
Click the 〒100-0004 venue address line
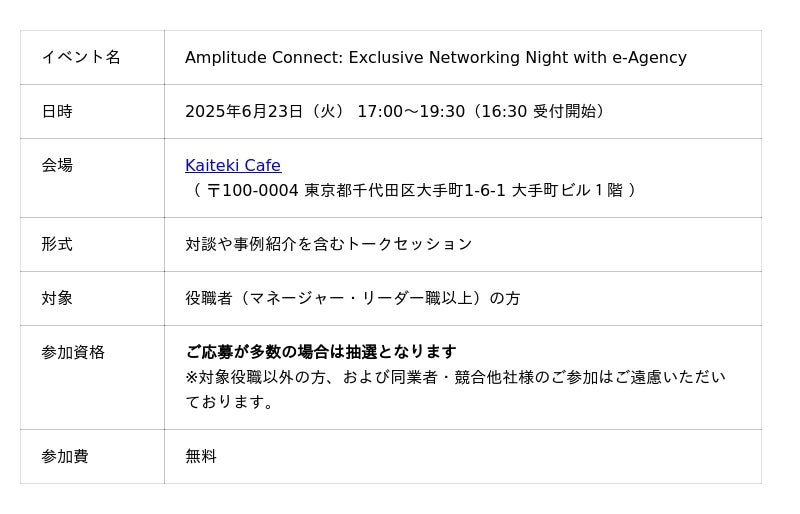tap(413, 190)
